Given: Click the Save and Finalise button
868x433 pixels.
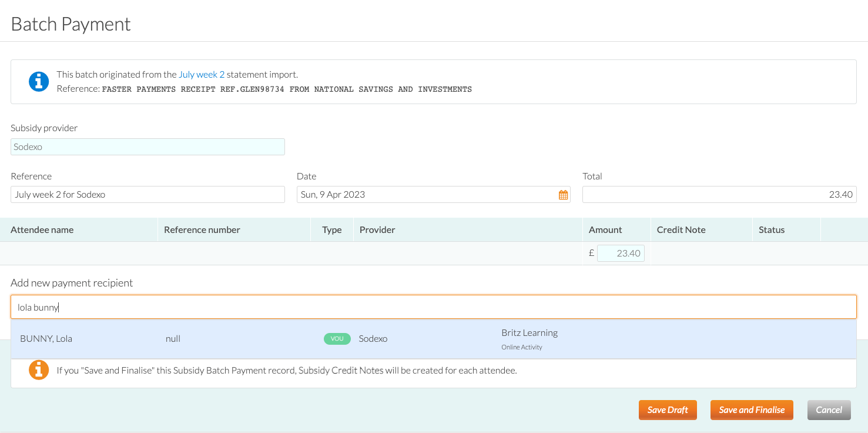Looking at the screenshot, I should [752, 410].
